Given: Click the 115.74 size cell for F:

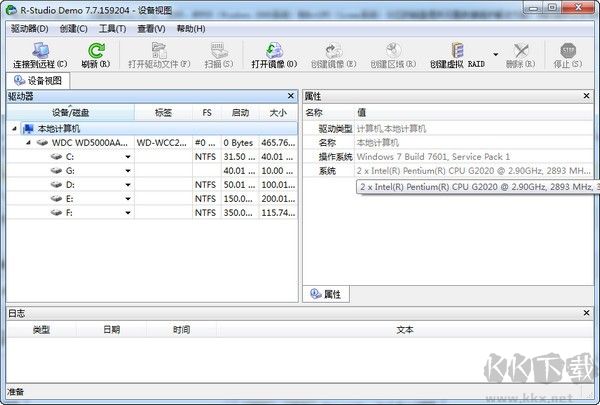Looking at the screenshot, I should [278, 212].
